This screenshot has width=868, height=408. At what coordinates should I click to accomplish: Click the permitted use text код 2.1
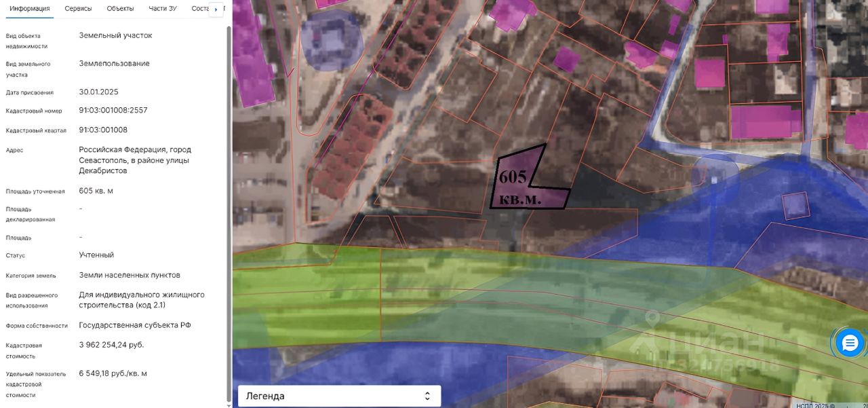142,300
